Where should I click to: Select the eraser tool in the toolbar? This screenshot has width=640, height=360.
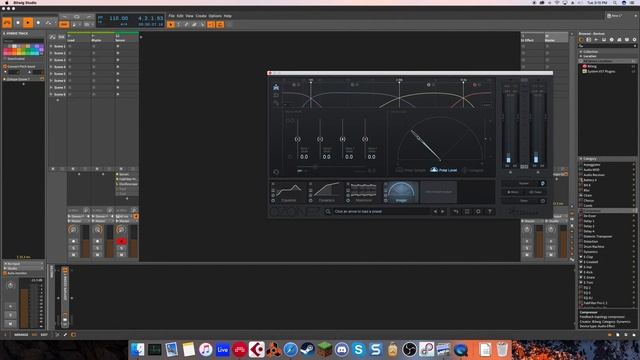point(194,24)
